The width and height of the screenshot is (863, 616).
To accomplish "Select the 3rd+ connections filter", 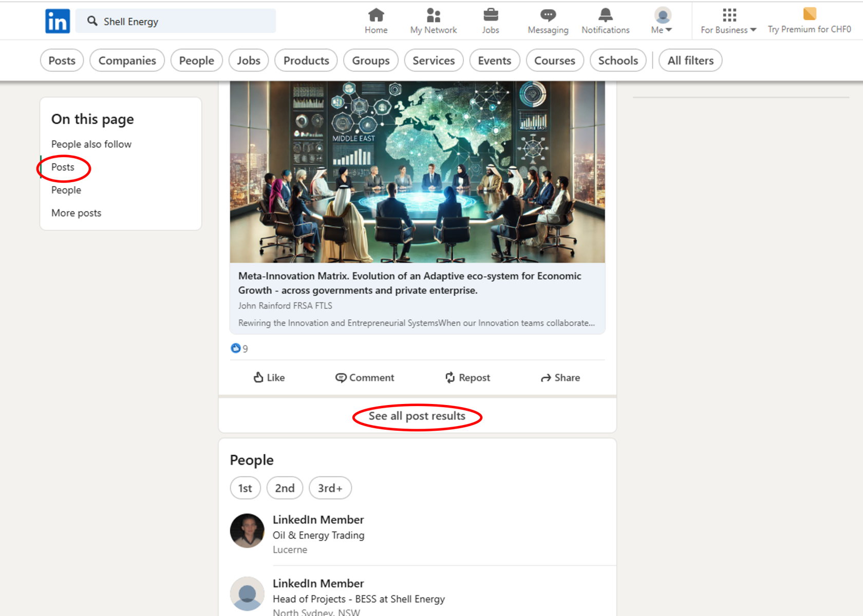I will (330, 488).
